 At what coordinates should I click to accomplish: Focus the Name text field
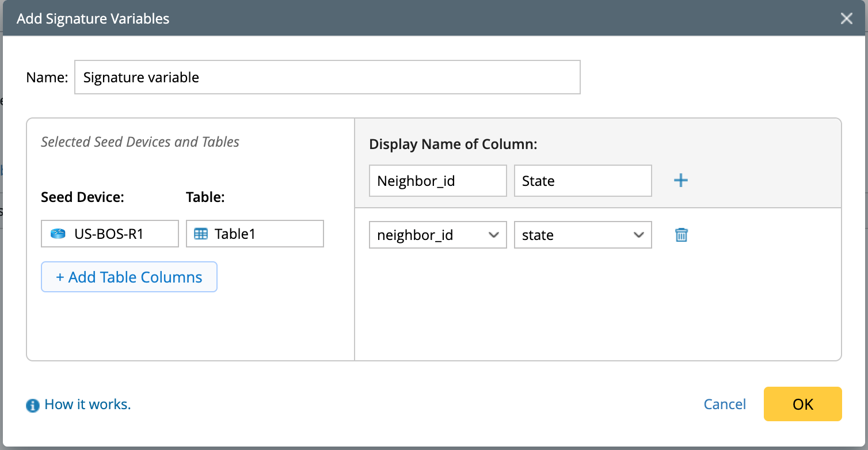click(327, 77)
